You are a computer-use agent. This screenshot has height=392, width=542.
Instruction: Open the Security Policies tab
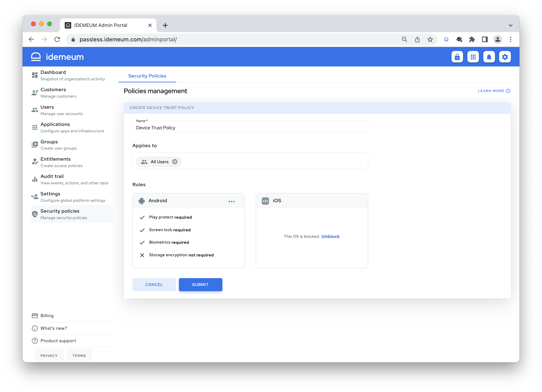tap(147, 76)
